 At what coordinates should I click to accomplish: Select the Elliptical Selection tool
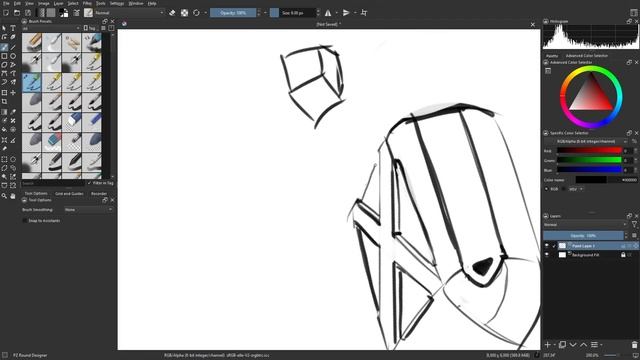click(13, 159)
